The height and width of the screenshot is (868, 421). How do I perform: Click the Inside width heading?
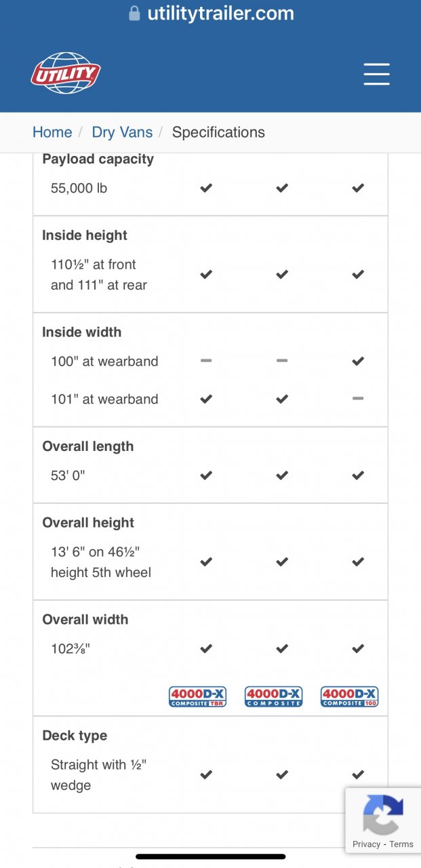coord(82,332)
